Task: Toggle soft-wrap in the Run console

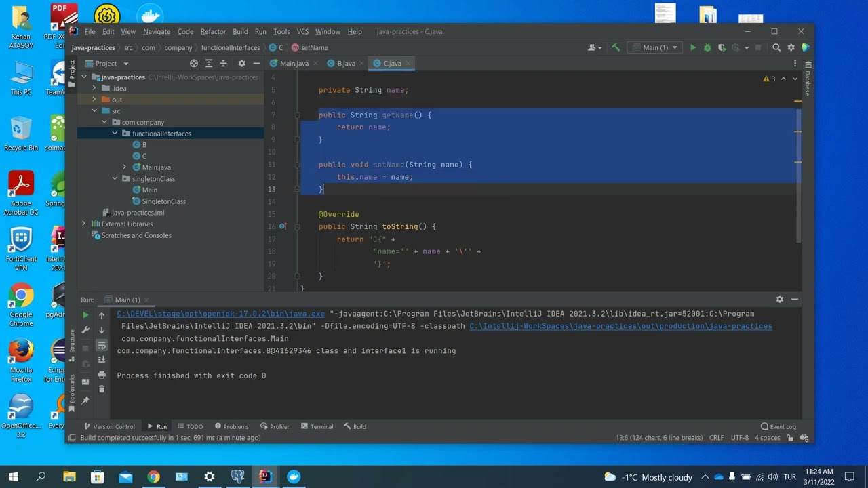Action: click(102, 346)
